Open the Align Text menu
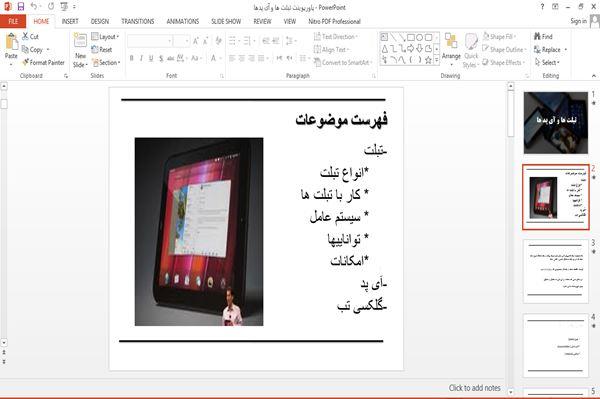The width and height of the screenshot is (600, 399). (332, 49)
